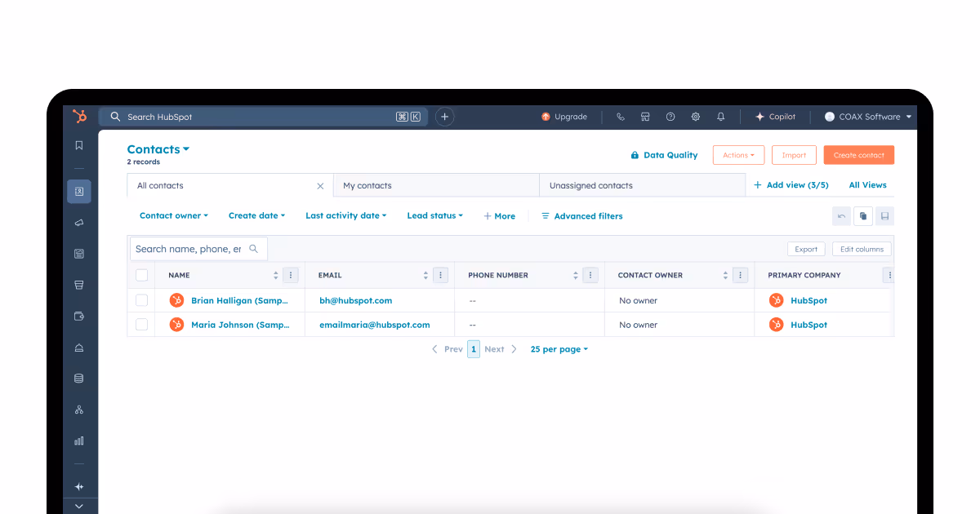Click the clone view copy icon

pos(863,216)
